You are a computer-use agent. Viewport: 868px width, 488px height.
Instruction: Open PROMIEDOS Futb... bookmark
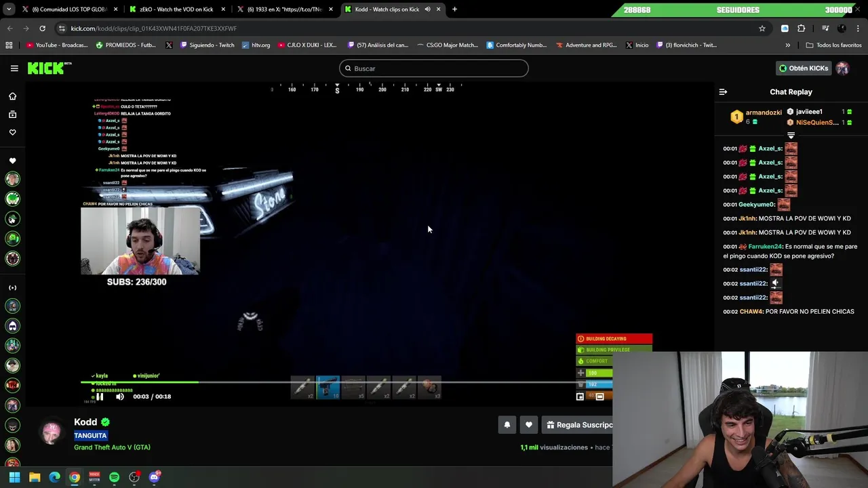coord(126,45)
